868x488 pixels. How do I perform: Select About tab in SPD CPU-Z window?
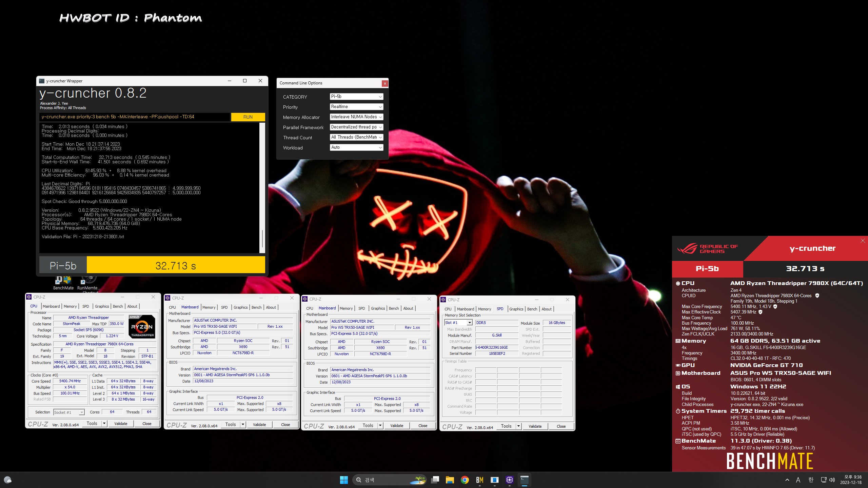click(x=546, y=309)
